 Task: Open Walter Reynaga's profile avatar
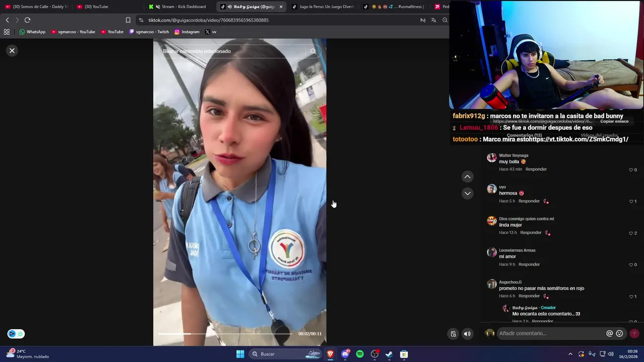click(492, 158)
